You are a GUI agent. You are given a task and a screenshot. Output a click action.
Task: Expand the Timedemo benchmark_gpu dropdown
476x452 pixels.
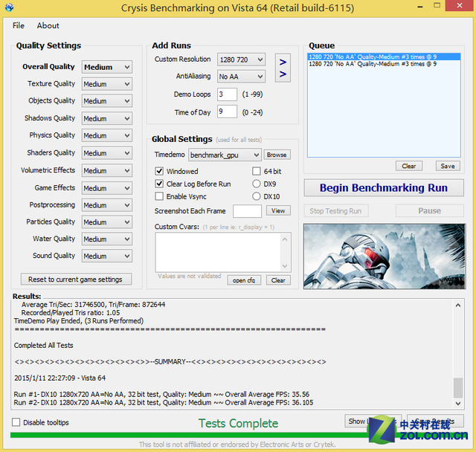[224, 155]
